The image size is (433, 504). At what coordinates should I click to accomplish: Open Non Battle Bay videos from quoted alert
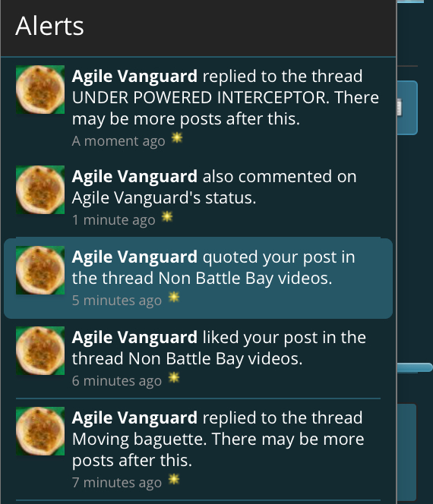point(244,279)
